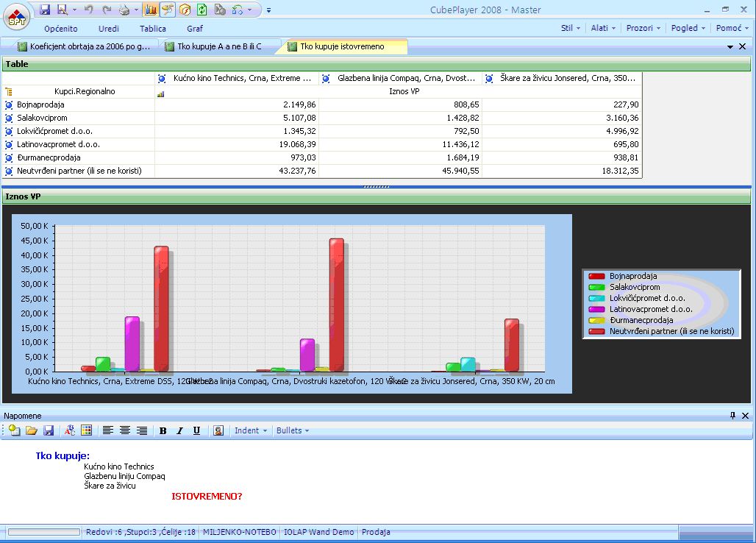Open the Tablica ribbon tab

pos(153,29)
